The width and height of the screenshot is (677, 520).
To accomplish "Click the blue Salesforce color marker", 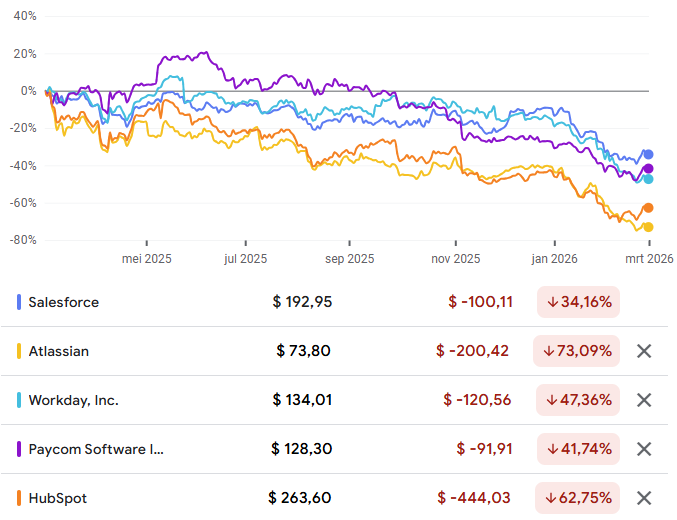I will tap(20, 302).
